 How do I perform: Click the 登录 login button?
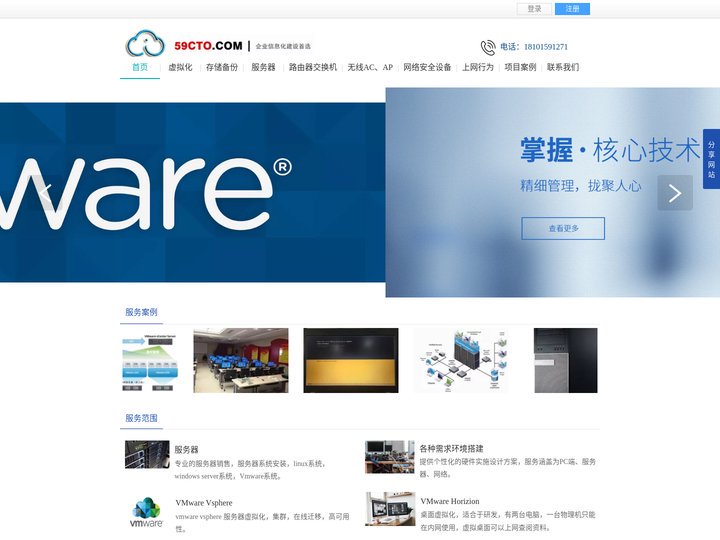coord(534,9)
